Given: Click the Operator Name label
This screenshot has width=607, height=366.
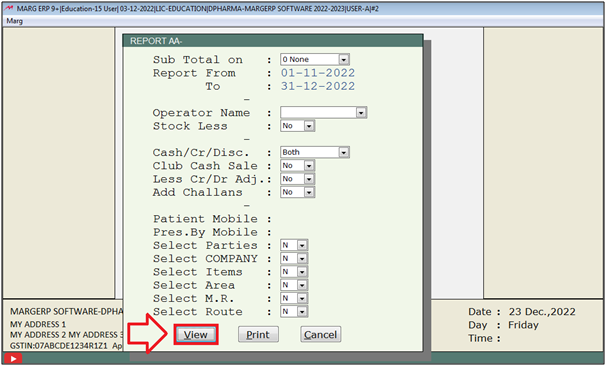Looking at the screenshot, I should click(201, 113).
